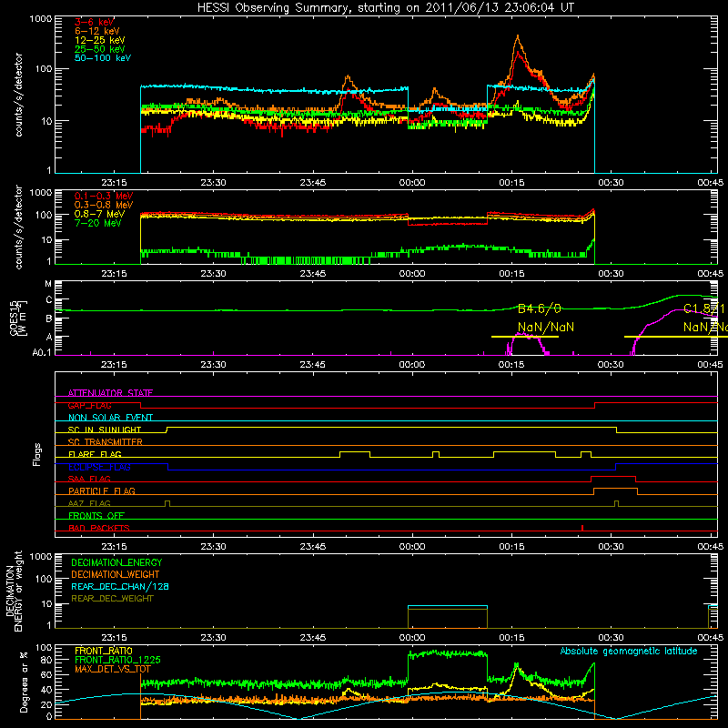Click the 00:45 tick in the flags panel
The height and width of the screenshot is (728, 728).
[x=710, y=547]
